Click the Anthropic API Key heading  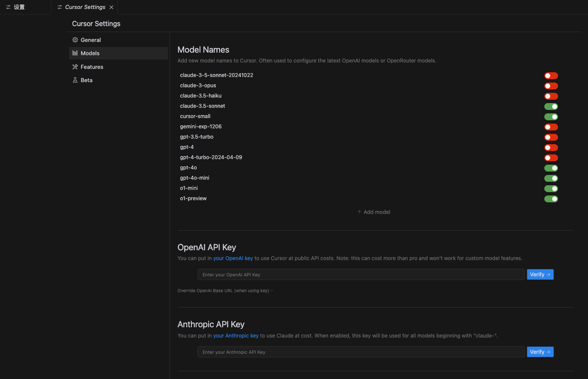(211, 325)
